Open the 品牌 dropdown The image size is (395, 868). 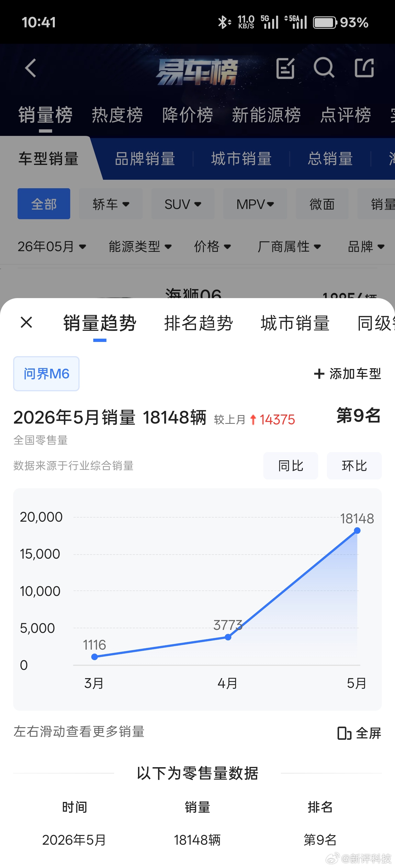366,247
